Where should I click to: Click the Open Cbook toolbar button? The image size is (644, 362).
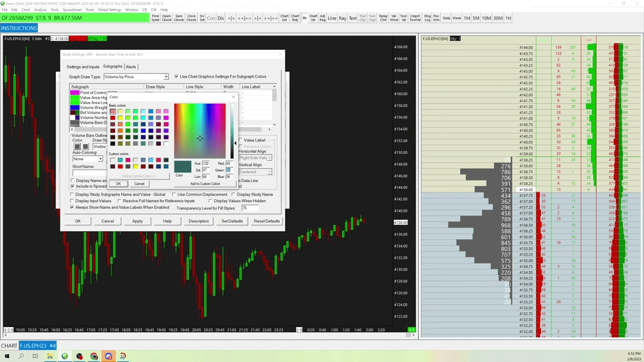pyautogui.click(x=167, y=18)
